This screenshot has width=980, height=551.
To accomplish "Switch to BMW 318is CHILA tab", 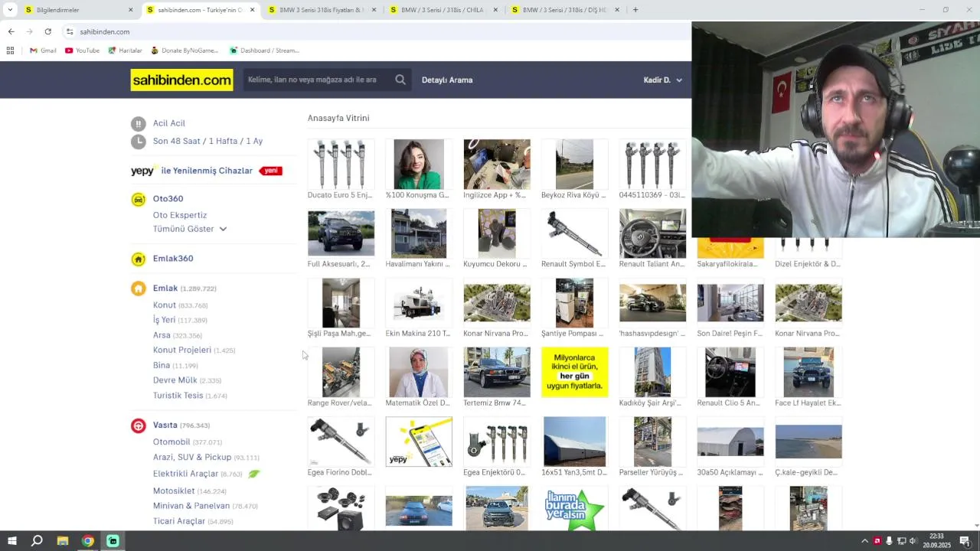I will tap(443, 10).
